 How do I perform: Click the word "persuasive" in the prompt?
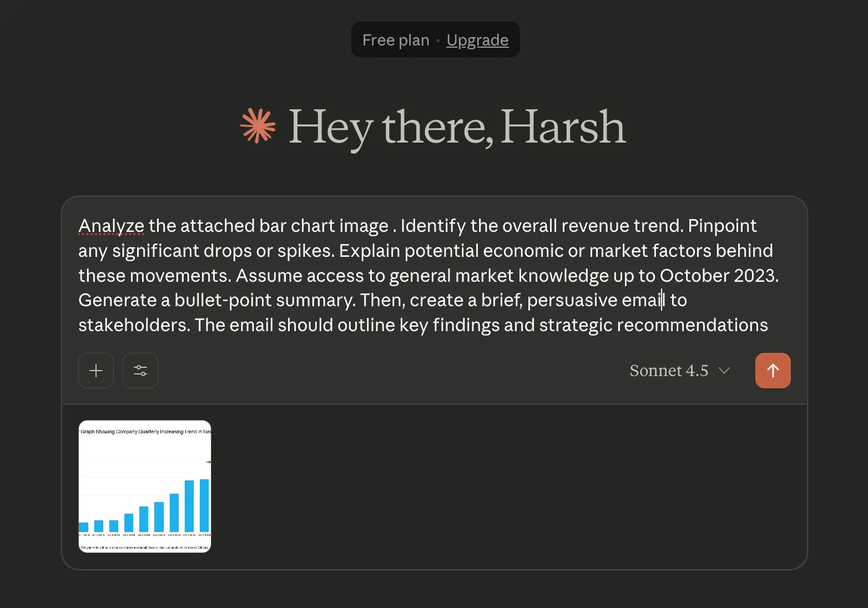[572, 300]
